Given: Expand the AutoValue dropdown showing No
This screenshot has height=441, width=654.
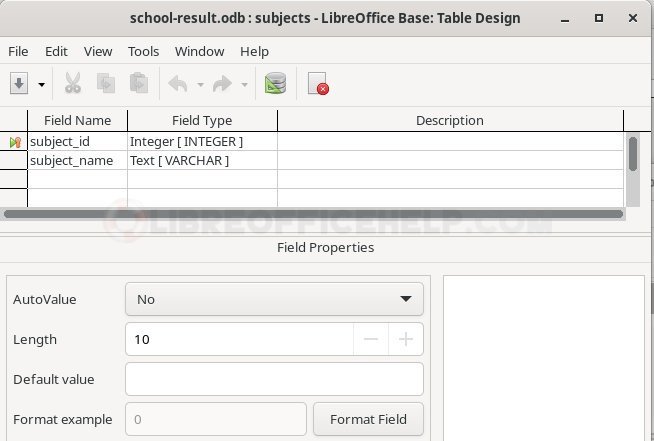Looking at the screenshot, I should tap(274, 299).
